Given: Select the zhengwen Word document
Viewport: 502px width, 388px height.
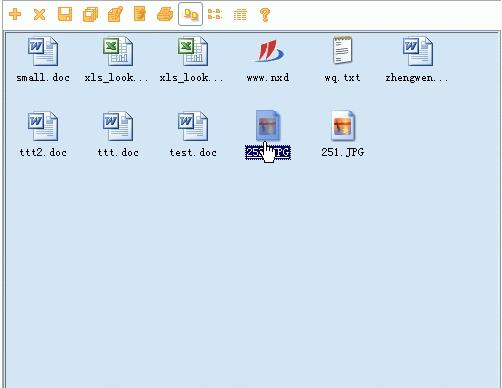Looking at the screenshot, I should pyautogui.click(x=417, y=60).
